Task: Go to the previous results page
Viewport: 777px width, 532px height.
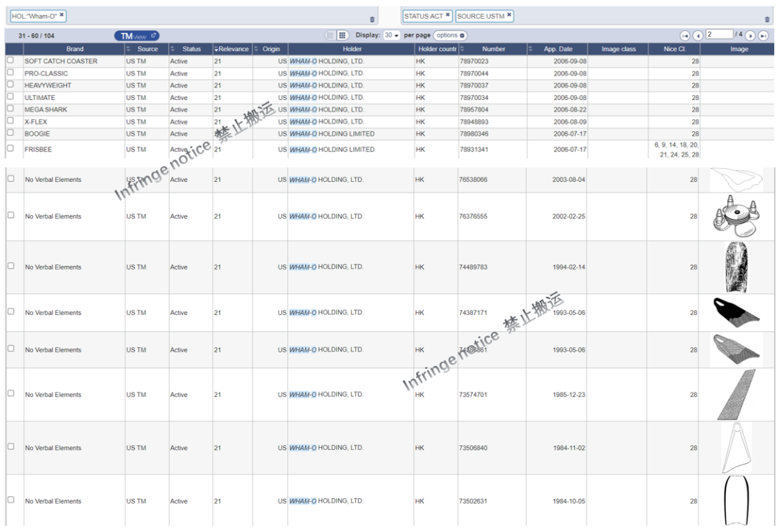Action: click(x=697, y=35)
